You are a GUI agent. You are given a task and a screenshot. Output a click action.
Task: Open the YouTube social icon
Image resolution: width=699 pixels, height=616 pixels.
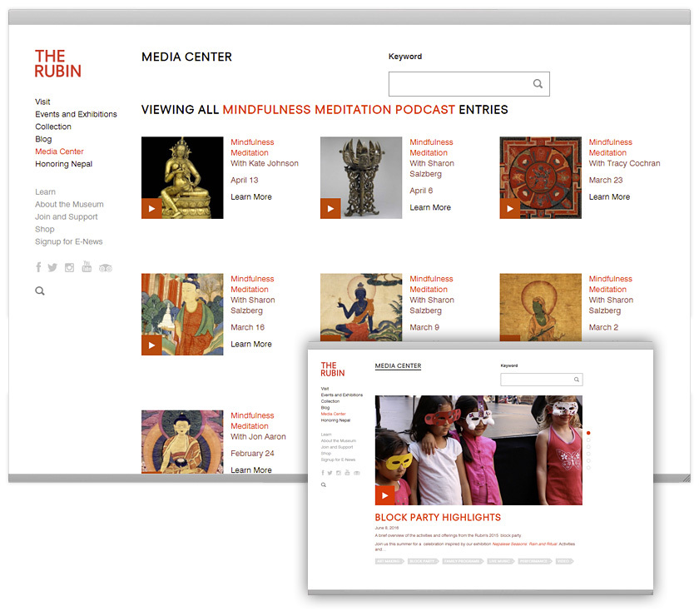(87, 267)
